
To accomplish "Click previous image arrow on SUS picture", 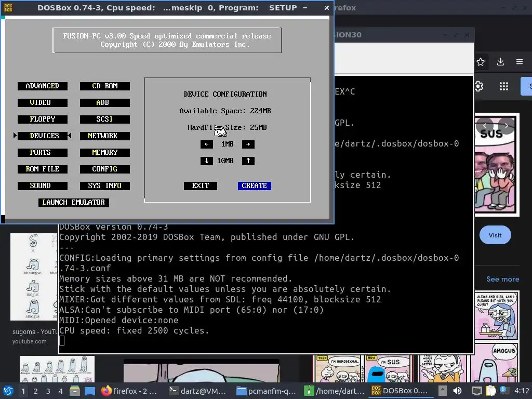I will [x=485, y=126].
